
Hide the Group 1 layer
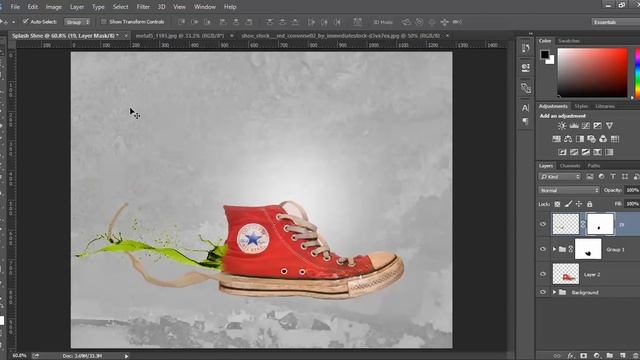pyautogui.click(x=543, y=249)
